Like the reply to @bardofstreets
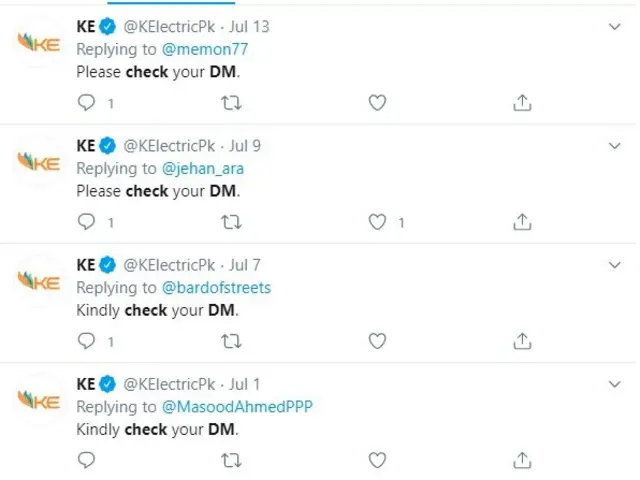Viewport: 640px width, 480px height. tap(377, 341)
